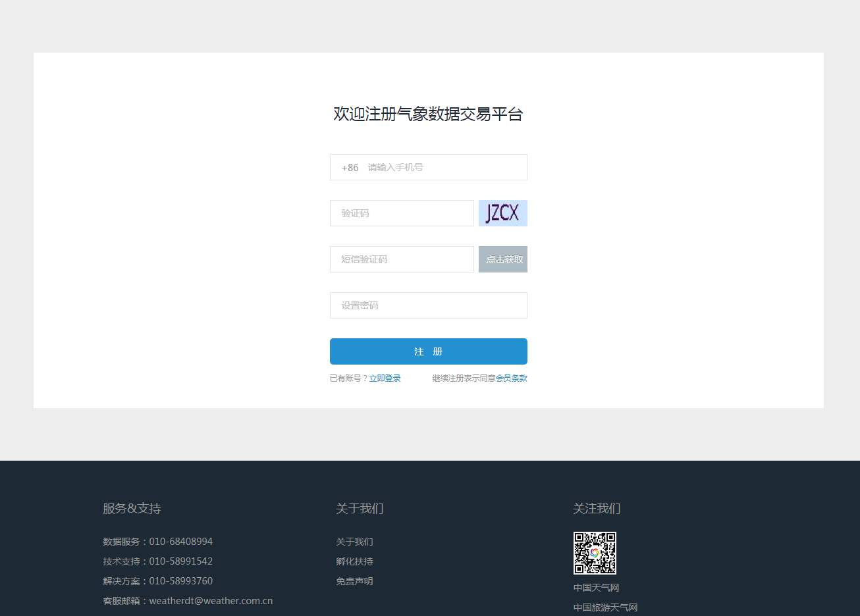Image resolution: width=860 pixels, height=616 pixels.
Task: Open the 免责声明 disclaimer link
Action: (354, 581)
